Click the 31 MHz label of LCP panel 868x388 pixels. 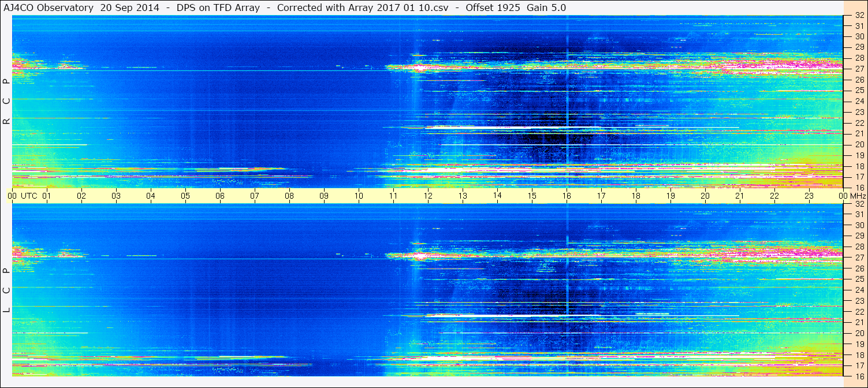pos(859,215)
